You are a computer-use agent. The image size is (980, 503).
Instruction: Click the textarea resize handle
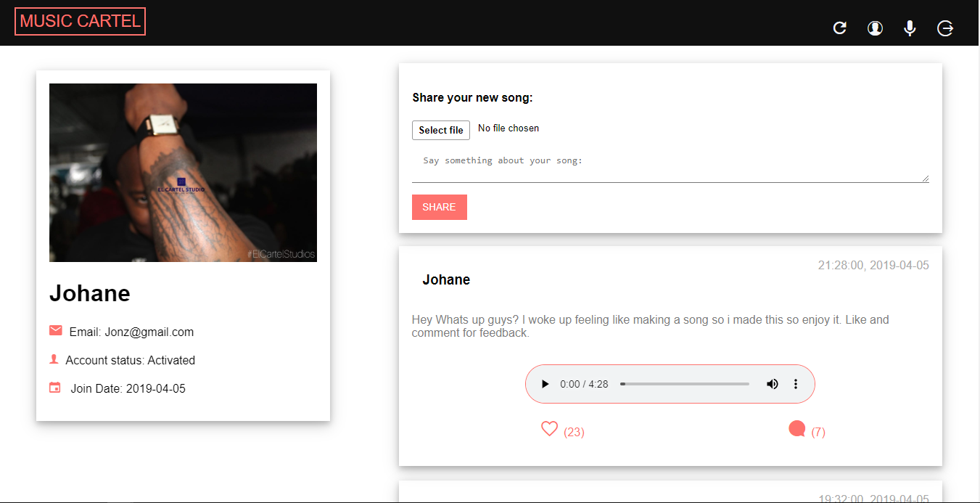point(925,179)
